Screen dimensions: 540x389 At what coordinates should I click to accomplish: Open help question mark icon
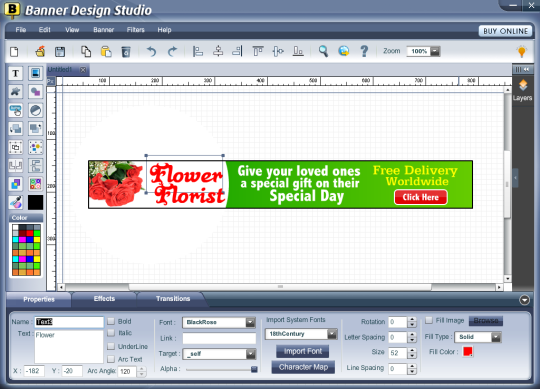click(x=364, y=51)
